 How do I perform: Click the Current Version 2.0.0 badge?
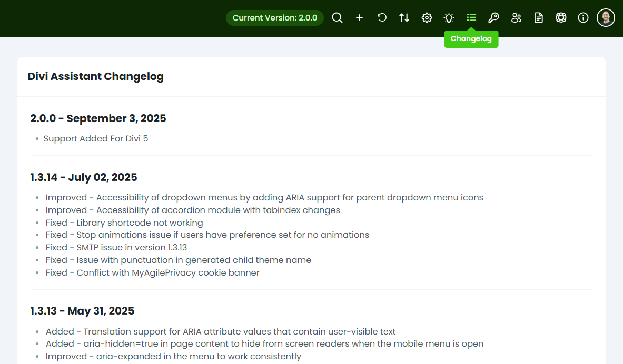(275, 18)
